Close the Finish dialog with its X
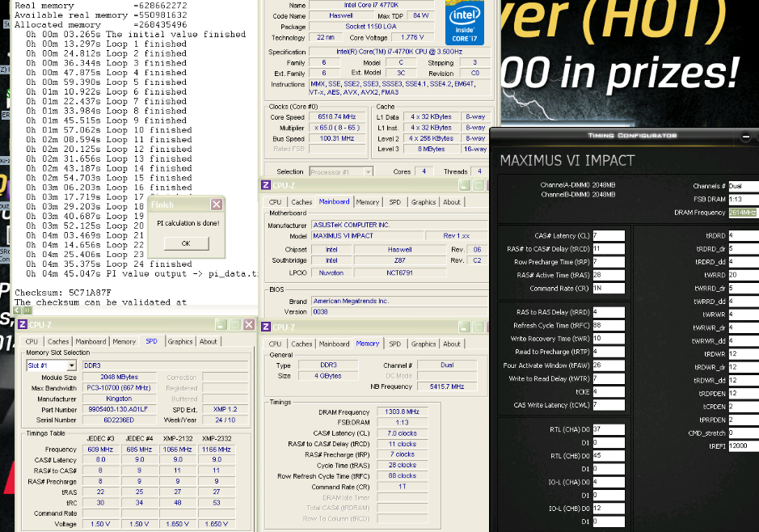The image size is (759, 532). 217,205
